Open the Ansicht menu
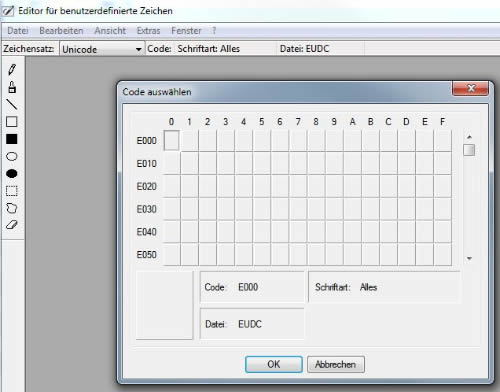Viewport: 500px width, 392px height. 110,31
